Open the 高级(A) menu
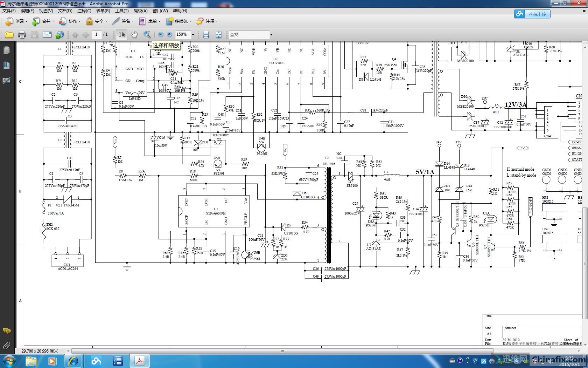588x368 pixels. click(141, 11)
